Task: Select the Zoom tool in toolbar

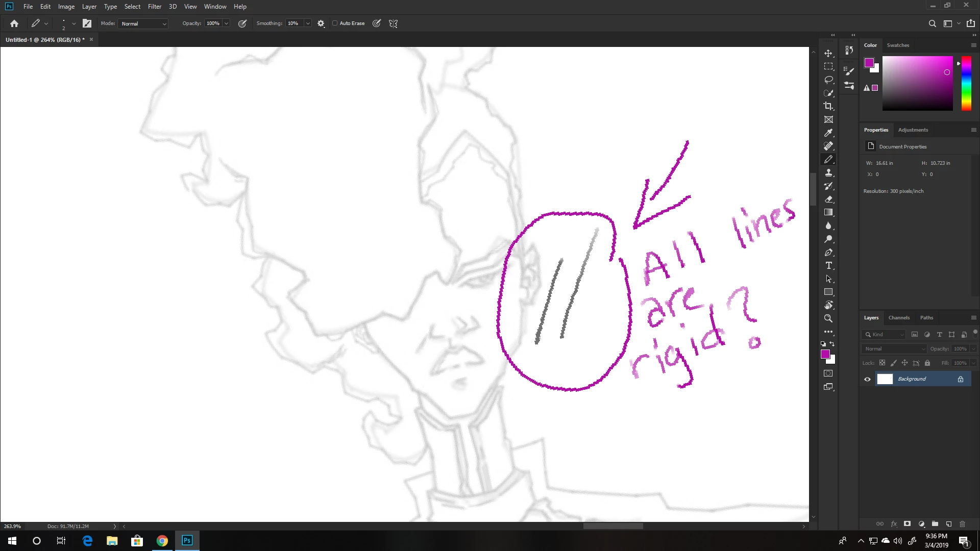Action: (x=828, y=319)
